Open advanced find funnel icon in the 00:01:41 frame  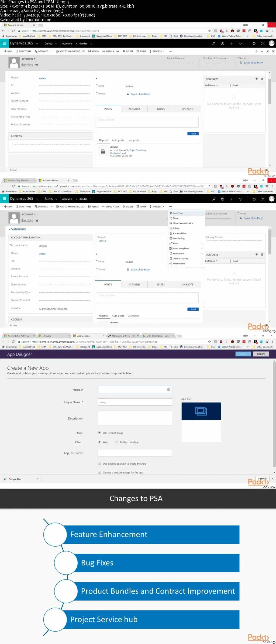click(x=240, y=44)
